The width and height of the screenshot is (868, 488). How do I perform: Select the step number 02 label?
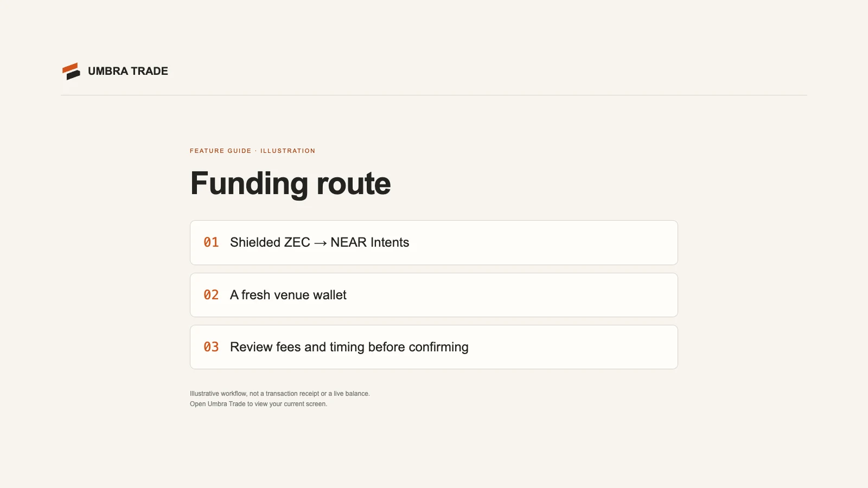[211, 295]
